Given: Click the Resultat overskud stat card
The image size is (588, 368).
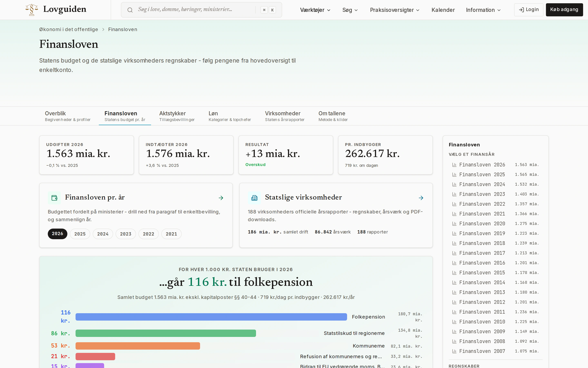Looking at the screenshot, I should pos(286,155).
